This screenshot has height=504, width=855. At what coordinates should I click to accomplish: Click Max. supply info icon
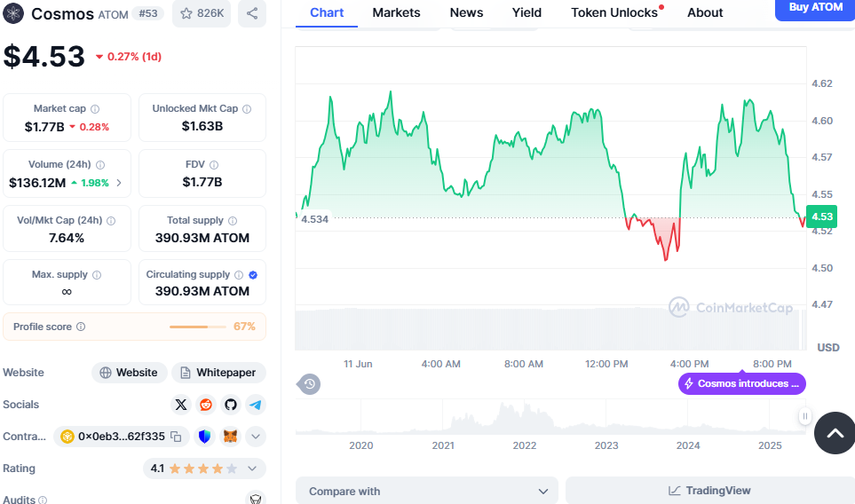pos(97,274)
